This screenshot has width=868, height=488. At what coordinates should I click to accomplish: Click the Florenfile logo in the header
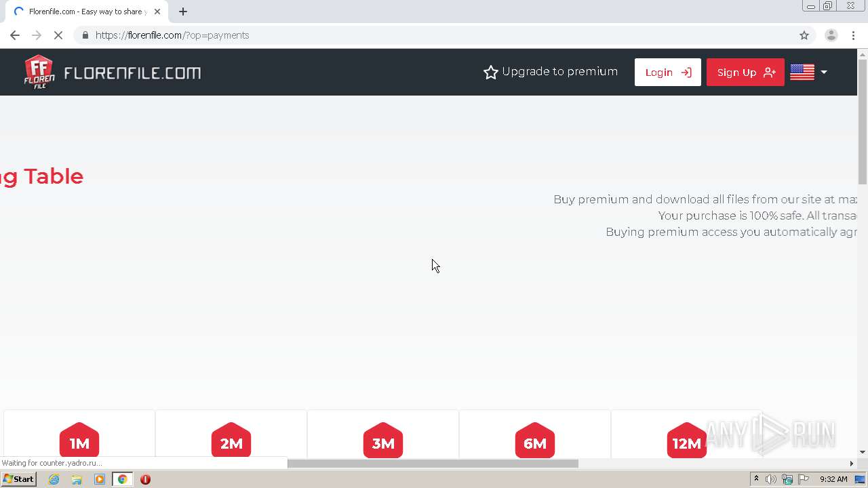[113, 72]
